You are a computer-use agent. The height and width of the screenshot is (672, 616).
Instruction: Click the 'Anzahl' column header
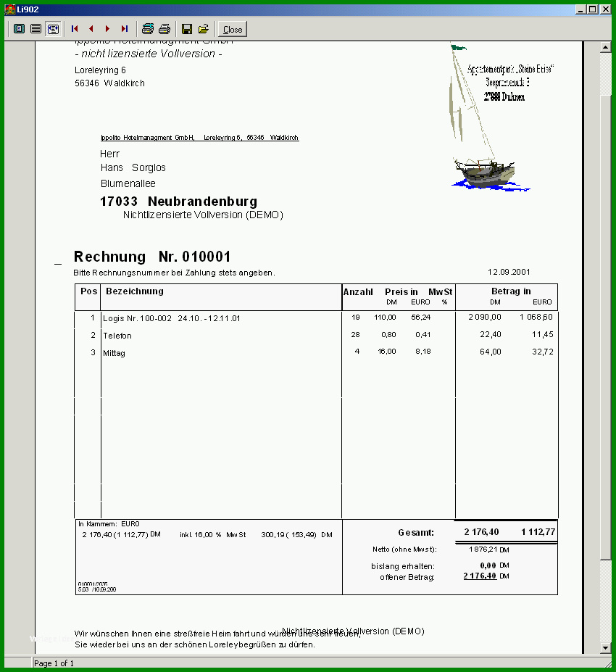pos(358,292)
